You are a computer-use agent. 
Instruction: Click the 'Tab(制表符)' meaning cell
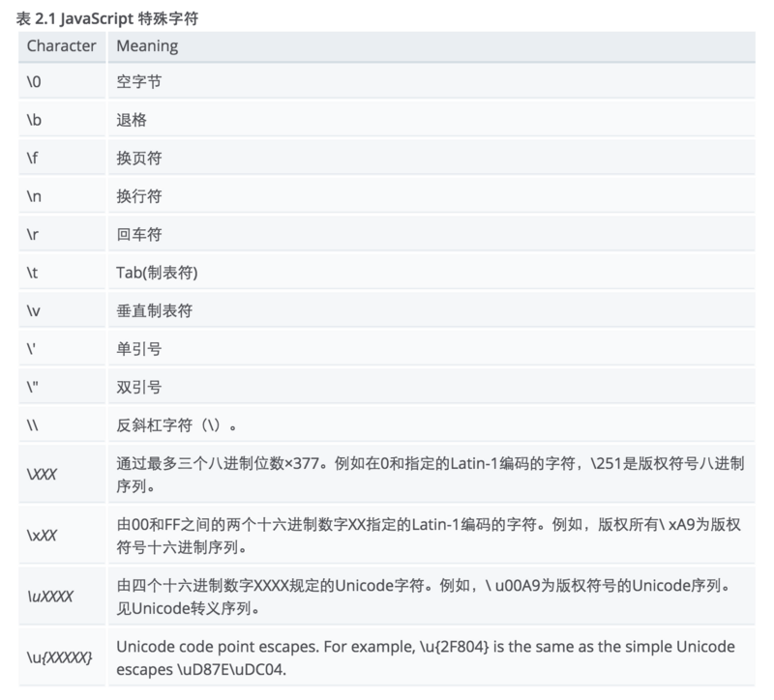pyautogui.click(x=432, y=273)
